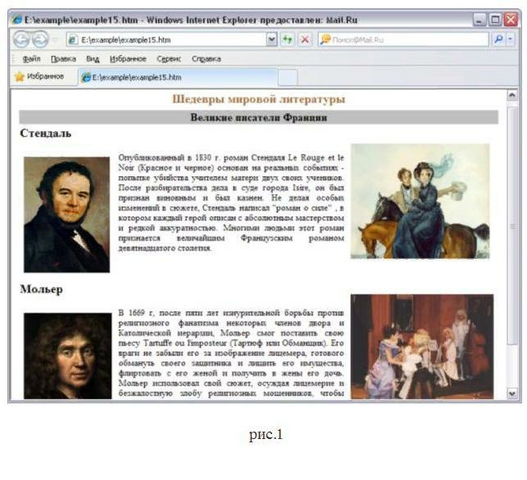The height and width of the screenshot is (480, 527).
Task: Expand the address bar dropdown arrow
Action: click(272, 40)
